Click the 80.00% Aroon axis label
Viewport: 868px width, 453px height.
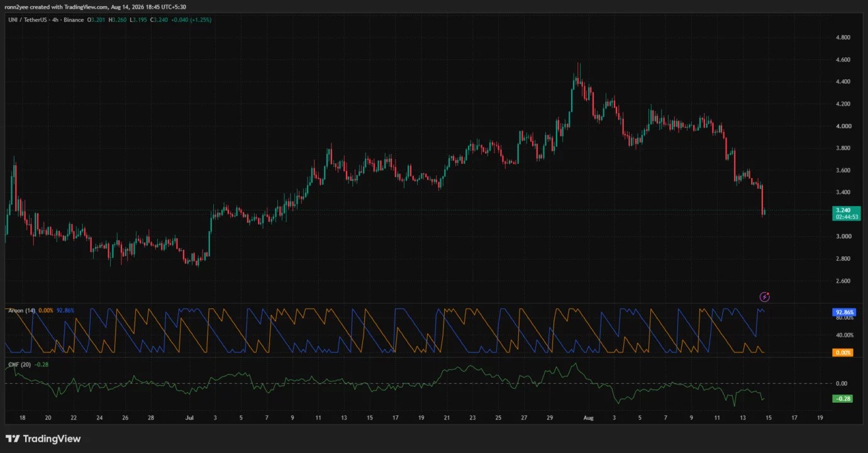coord(844,318)
